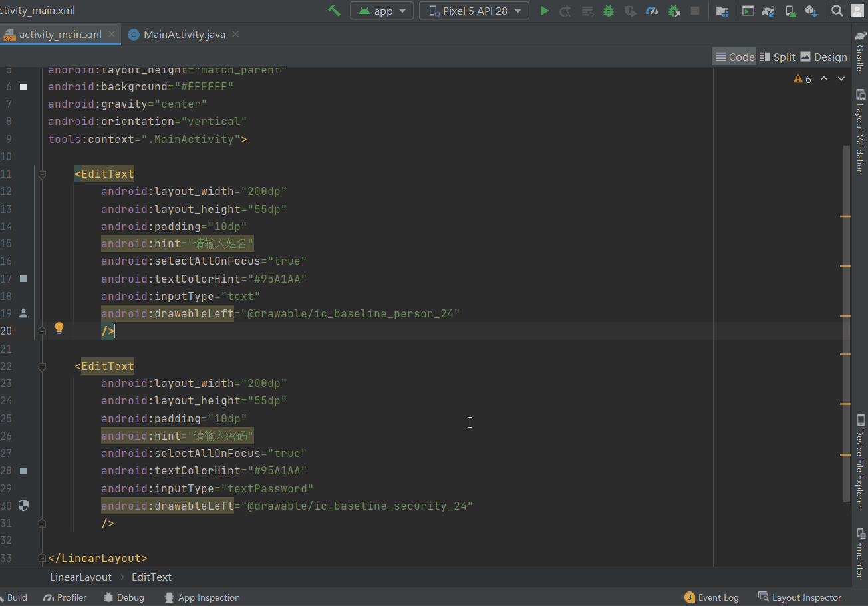Close the MainActivity.java tab
Viewport: 868px width, 606px height.
235,34
